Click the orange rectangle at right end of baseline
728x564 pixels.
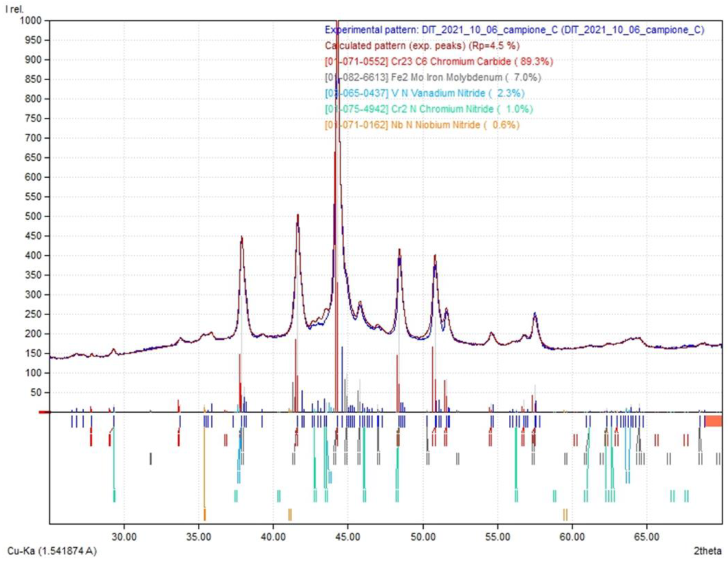(x=713, y=421)
